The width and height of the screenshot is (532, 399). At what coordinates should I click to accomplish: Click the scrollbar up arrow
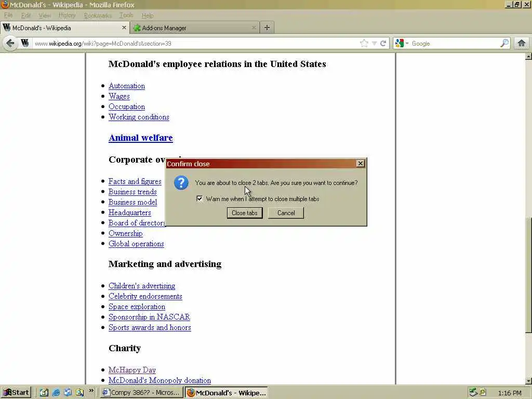[528, 56]
